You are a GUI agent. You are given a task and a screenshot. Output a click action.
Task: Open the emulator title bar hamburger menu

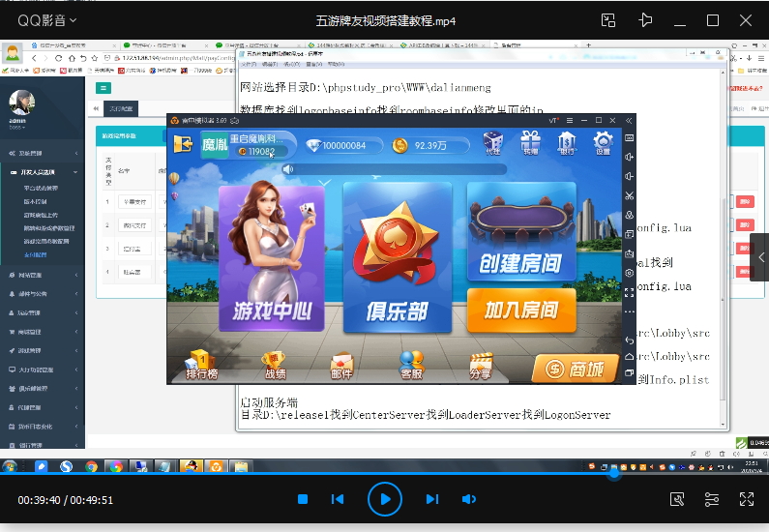click(570, 121)
